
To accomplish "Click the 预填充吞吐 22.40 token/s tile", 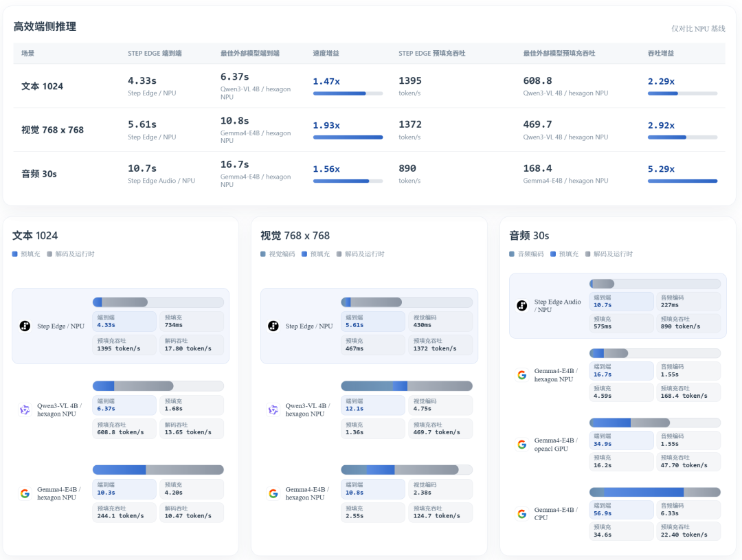I will 688,530.
